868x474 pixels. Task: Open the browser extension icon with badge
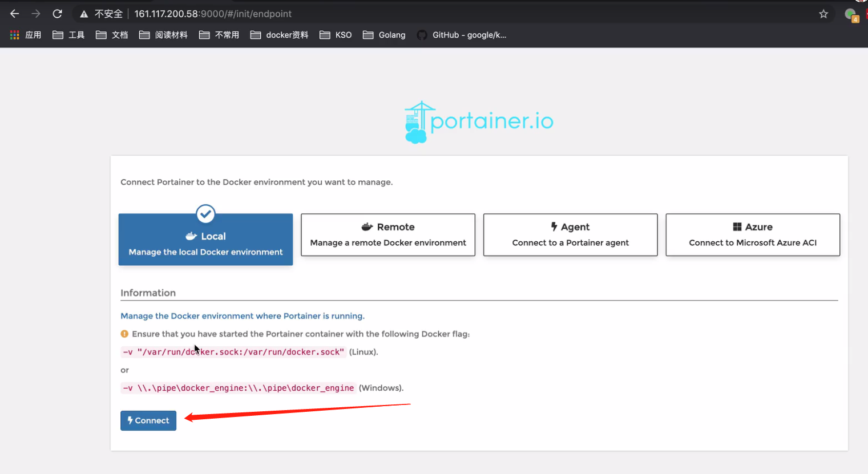(851, 15)
